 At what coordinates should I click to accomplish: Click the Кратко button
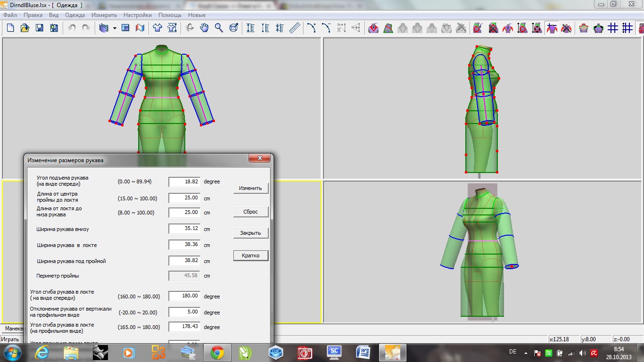[x=251, y=255]
